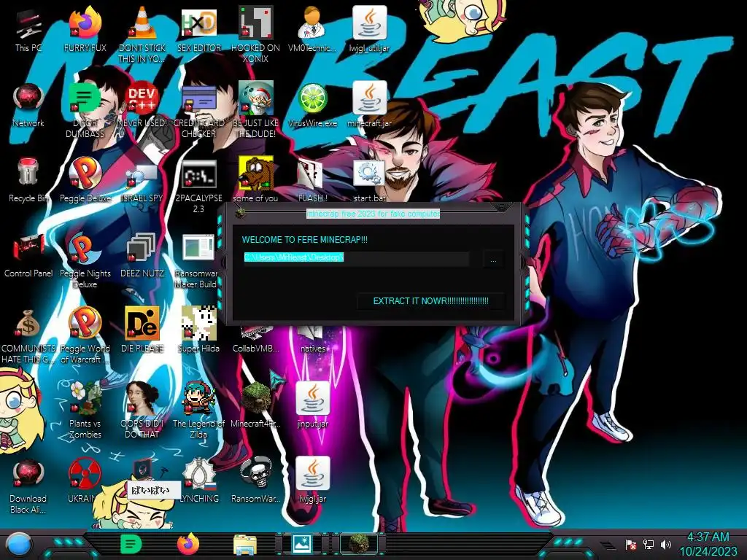747x560 pixels.
Task: Open the natives folder
Action: (312, 340)
